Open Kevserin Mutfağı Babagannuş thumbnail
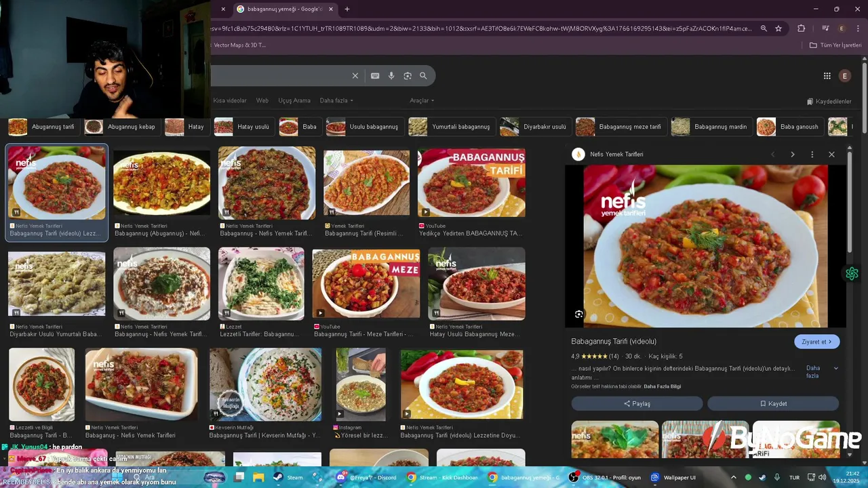 click(x=265, y=384)
